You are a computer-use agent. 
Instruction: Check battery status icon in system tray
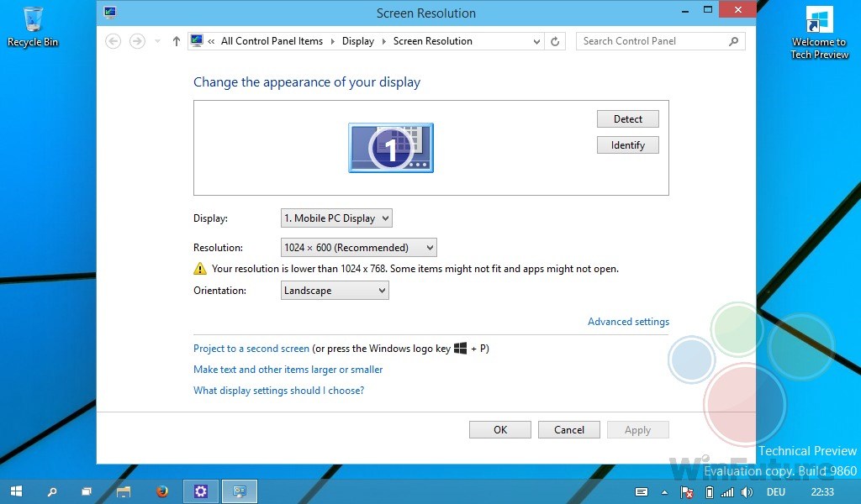(710, 492)
